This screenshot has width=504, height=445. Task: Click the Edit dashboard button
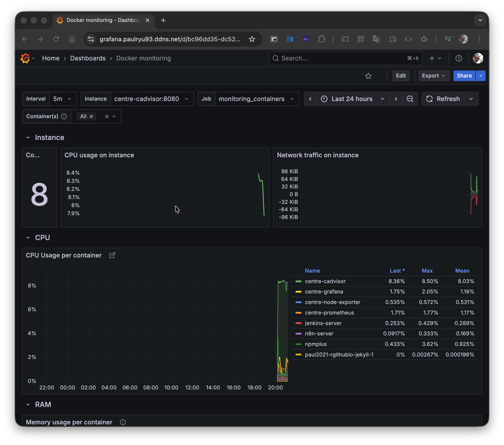click(x=400, y=76)
